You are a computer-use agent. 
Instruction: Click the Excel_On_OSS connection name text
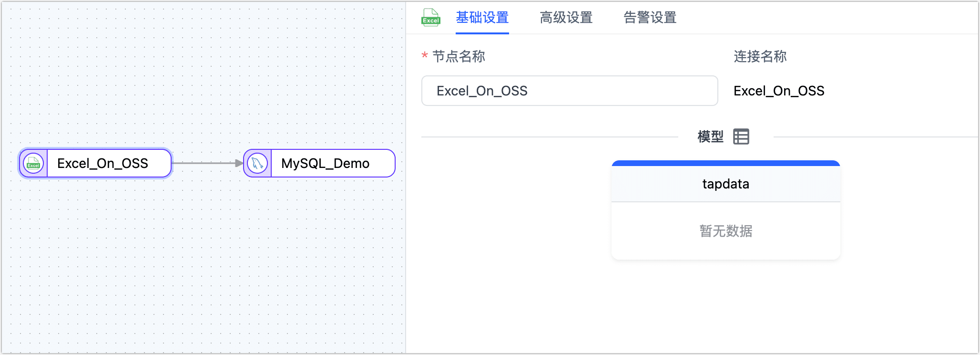click(779, 91)
